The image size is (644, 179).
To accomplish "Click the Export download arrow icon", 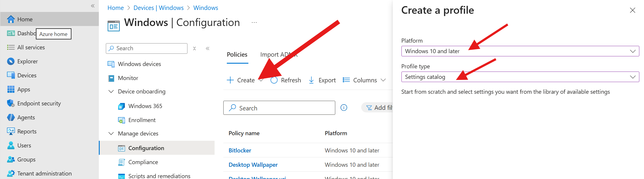I will 311,80.
